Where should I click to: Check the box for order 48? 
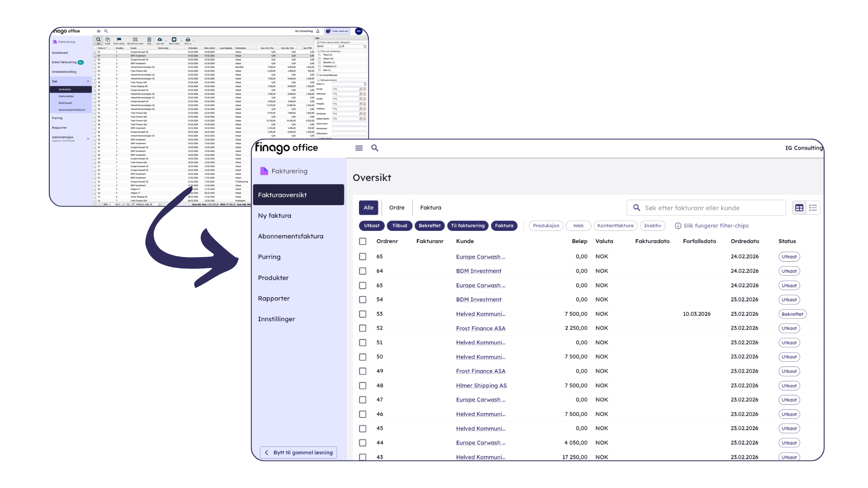(363, 385)
